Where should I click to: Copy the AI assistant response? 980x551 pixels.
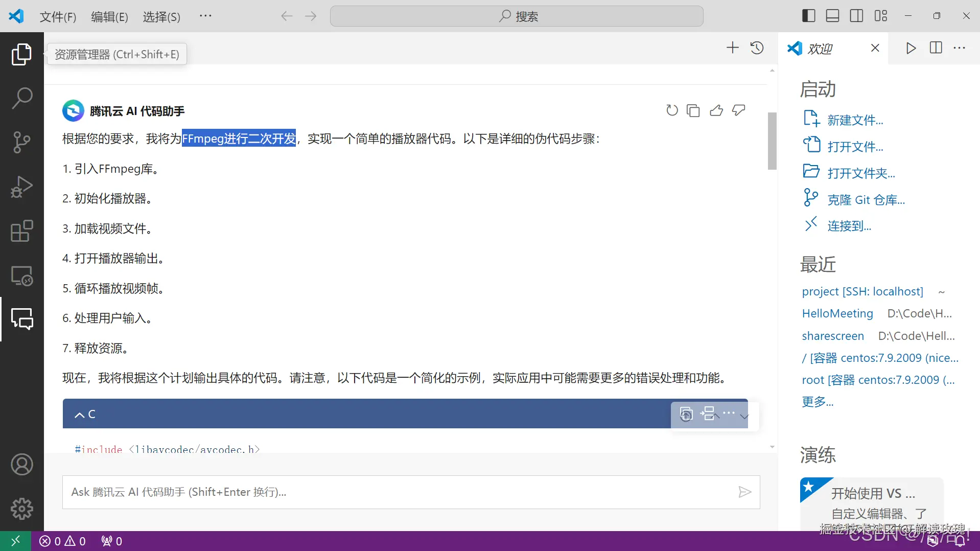pos(693,110)
